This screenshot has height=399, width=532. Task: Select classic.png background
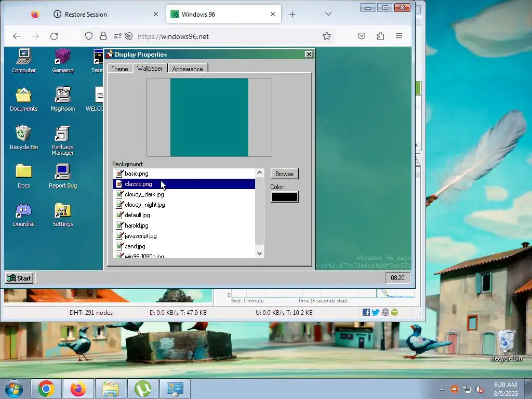coord(184,184)
